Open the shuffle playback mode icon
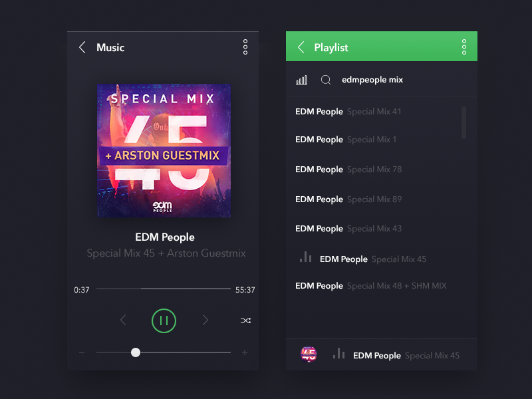Viewport: 532px width, 399px height. point(245,320)
